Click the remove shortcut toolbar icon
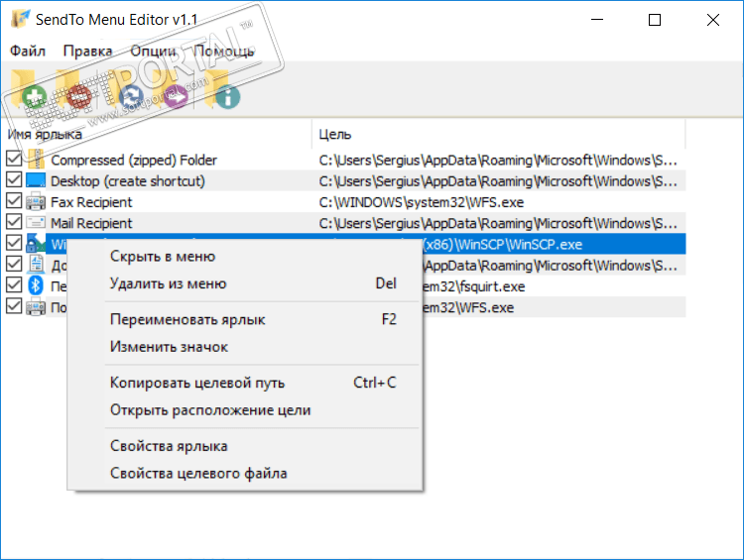Image resolution: width=744 pixels, height=560 pixels. [73, 90]
